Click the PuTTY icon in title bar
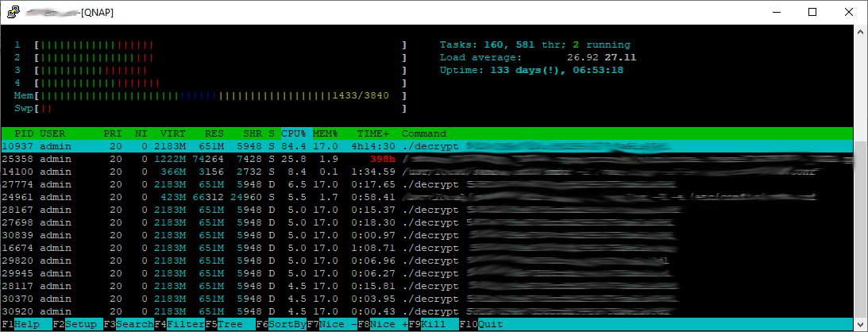Viewport: 868px width, 332px height. [11, 12]
